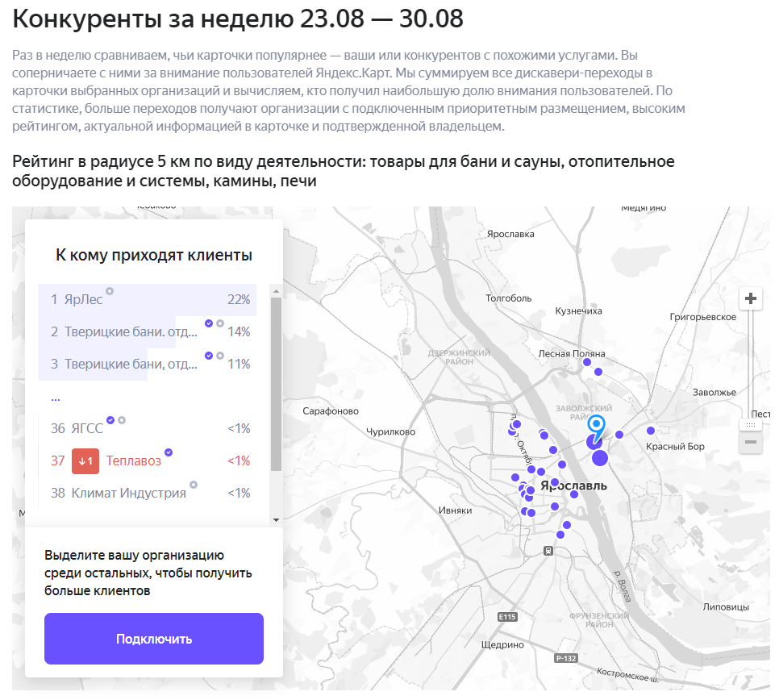The image size is (779, 700).
Task: Click the gray ring icon on the 11% row
Action: click(220, 356)
